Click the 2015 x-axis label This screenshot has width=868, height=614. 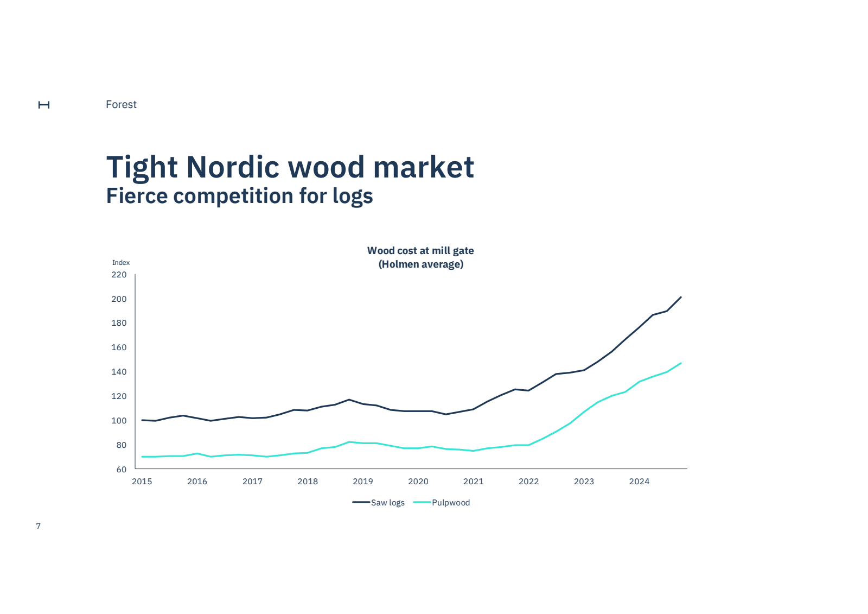coord(142,482)
